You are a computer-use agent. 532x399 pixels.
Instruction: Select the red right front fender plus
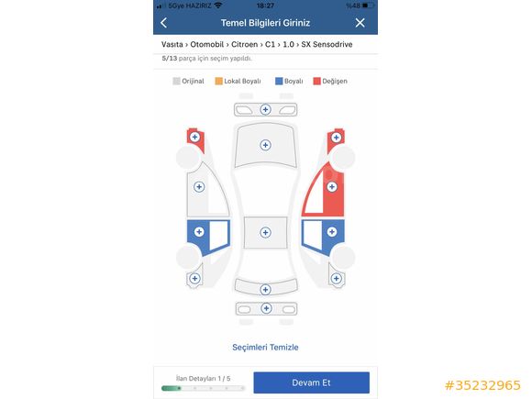(337, 138)
